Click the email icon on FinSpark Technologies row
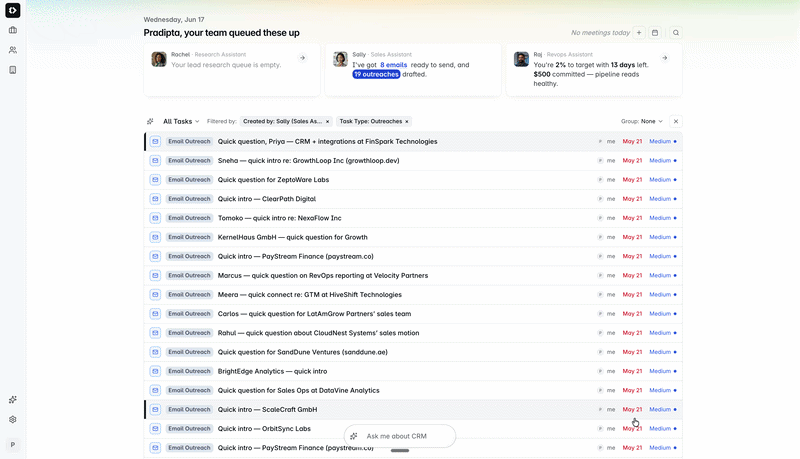800x459 pixels. (156, 141)
